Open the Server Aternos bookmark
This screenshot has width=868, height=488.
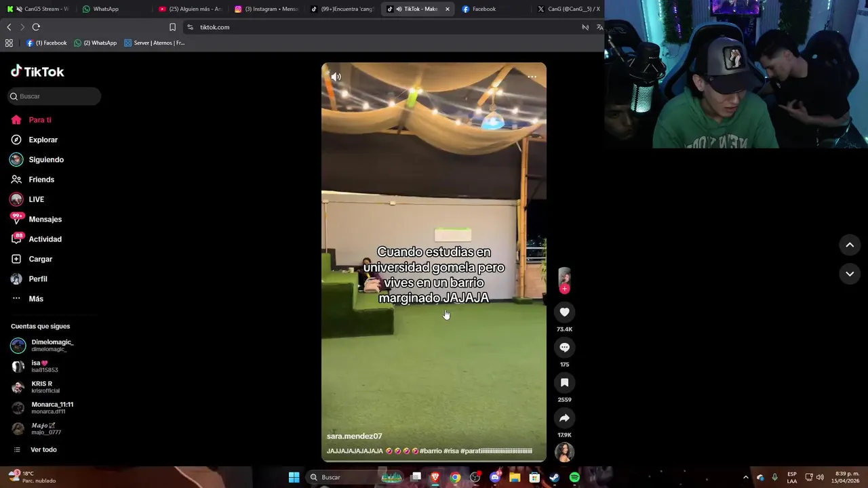click(x=155, y=43)
